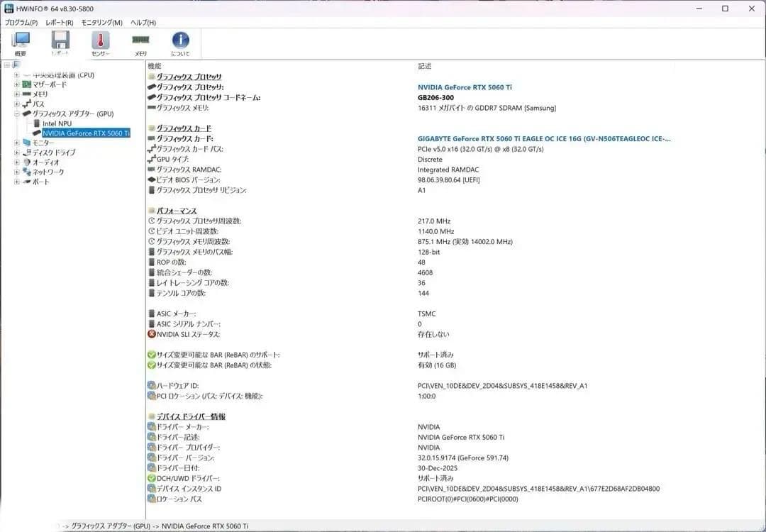The width and height of the screenshot is (766, 532).
Task: Open the センサー sensors toolbar icon
Action: 100,43
